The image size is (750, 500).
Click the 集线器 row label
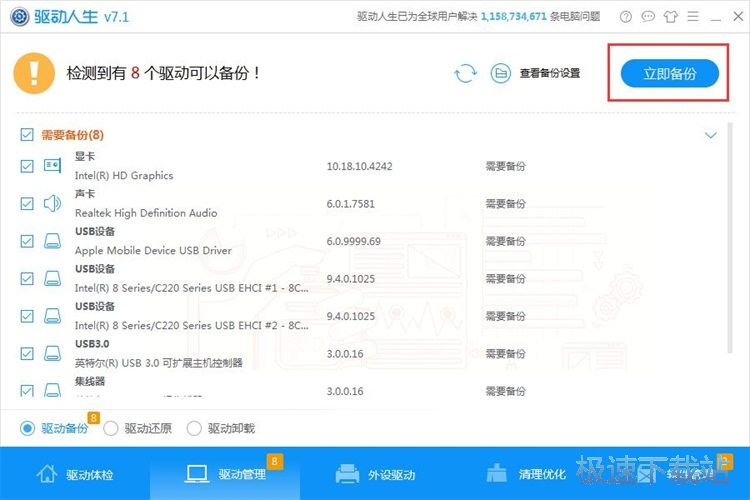coord(89,381)
